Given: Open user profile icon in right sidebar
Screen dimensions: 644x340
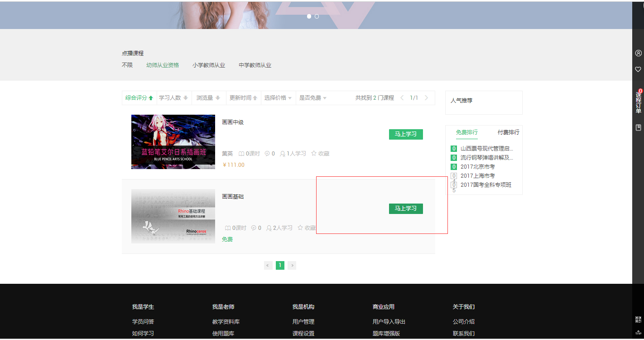Looking at the screenshot, I should coord(638,53).
